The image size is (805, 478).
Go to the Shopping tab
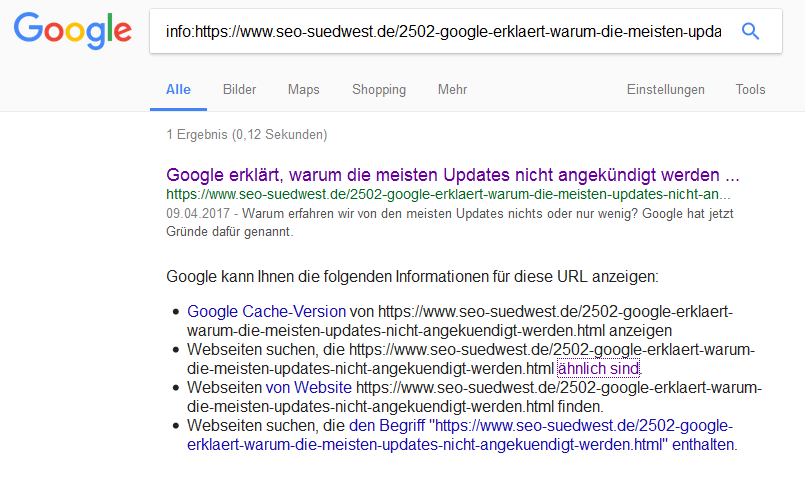click(x=378, y=90)
